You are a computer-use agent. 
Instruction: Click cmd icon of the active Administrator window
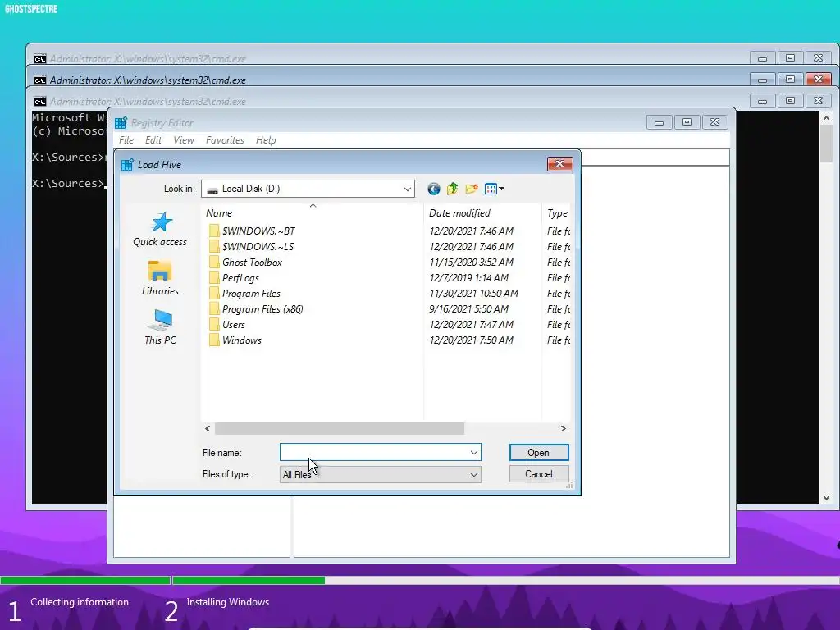[40, 80]
